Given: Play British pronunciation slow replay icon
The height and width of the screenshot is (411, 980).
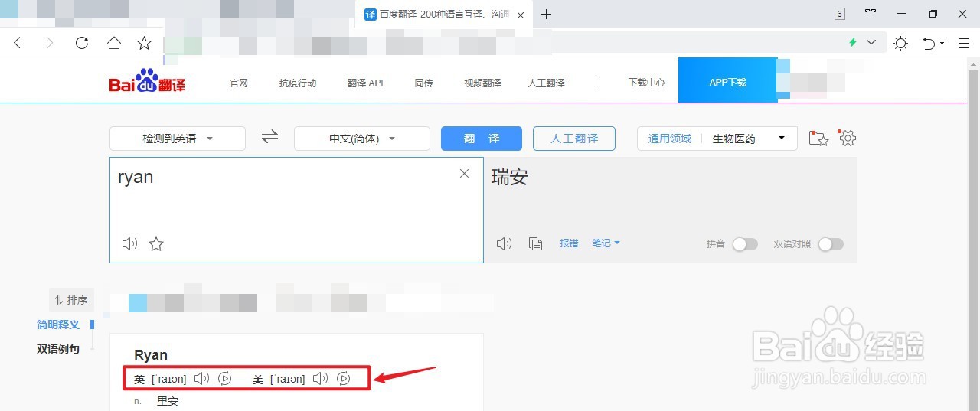Looking at the screenshot, I should (225, 379).
